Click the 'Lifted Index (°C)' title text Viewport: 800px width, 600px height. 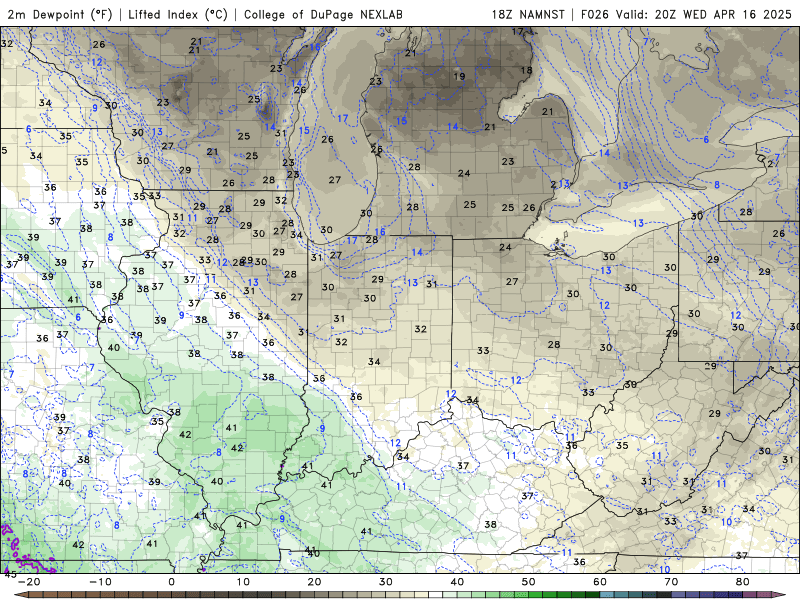(x=178, y=14)
